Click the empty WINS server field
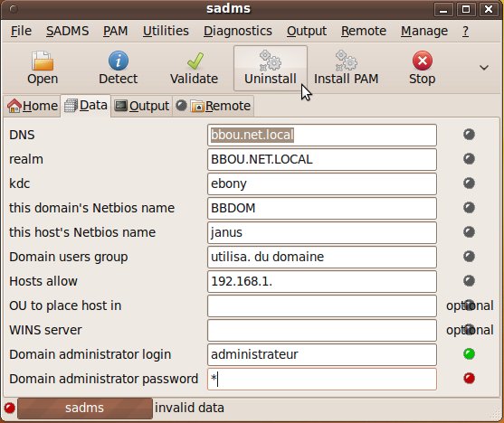This screenshot has width=504, height=423. point(322,330)
